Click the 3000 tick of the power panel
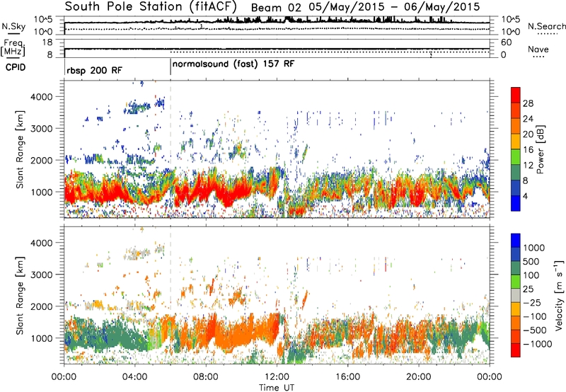566x392 pixels. [x=42, y=129]
